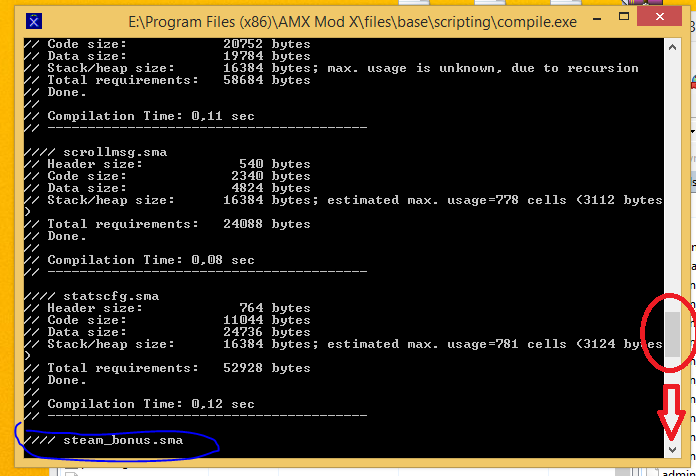Click the '//// scrollmsg.sma' line
Image resolution: width=696 pixels, height=476 pixels.
point(95,152)
